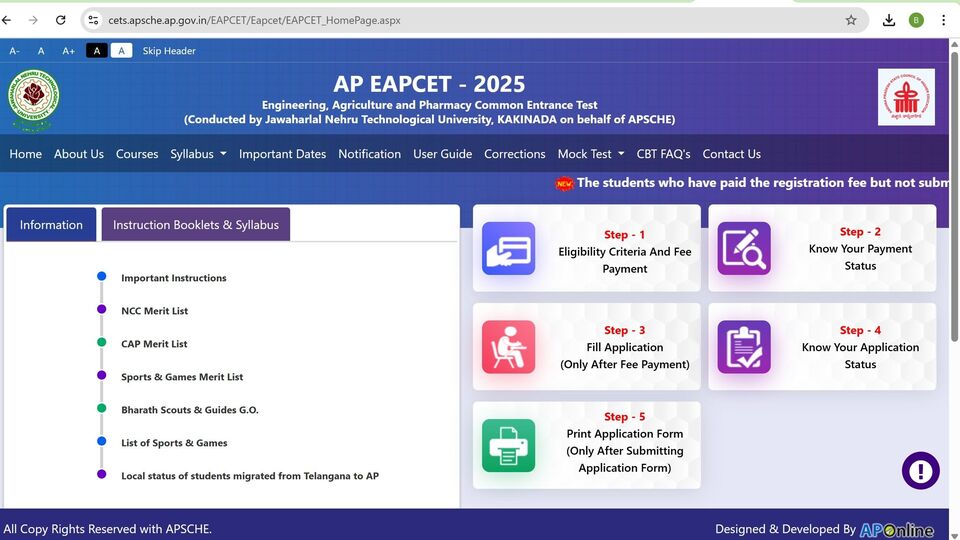Reload the page with refresh icon
The height and width of the screenshot is (540, 960).
(x=60, y=20)
